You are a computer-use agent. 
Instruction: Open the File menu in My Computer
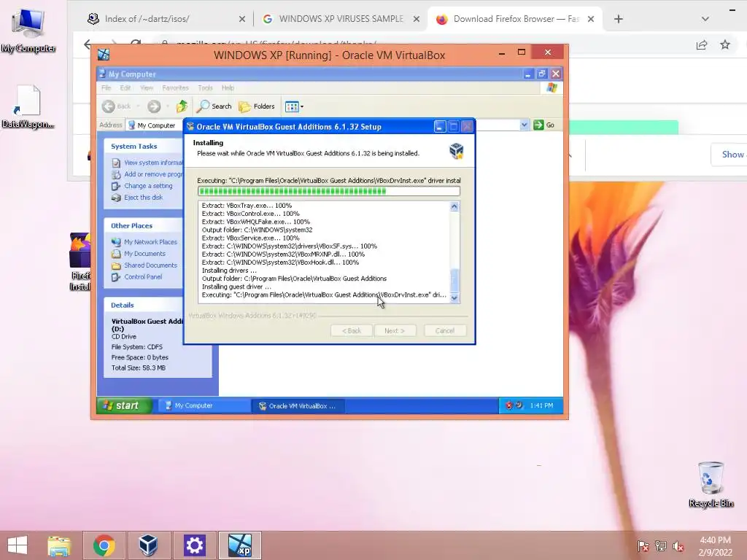click(107, 87)
